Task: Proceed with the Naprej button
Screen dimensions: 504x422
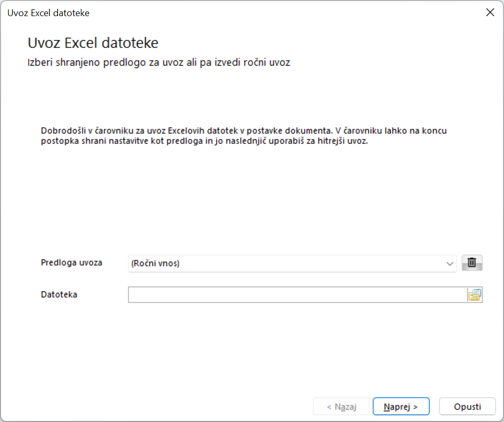Action: pos(401,406)
